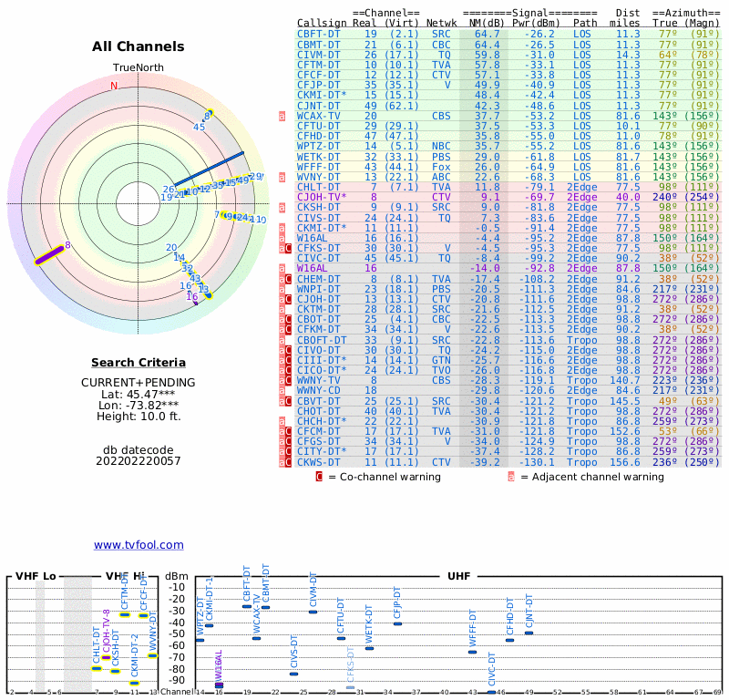This screenshot has width=729, height=700.
Task: Click the 'C' warning icon beside CIVO-DT
Action: point(288,350)
